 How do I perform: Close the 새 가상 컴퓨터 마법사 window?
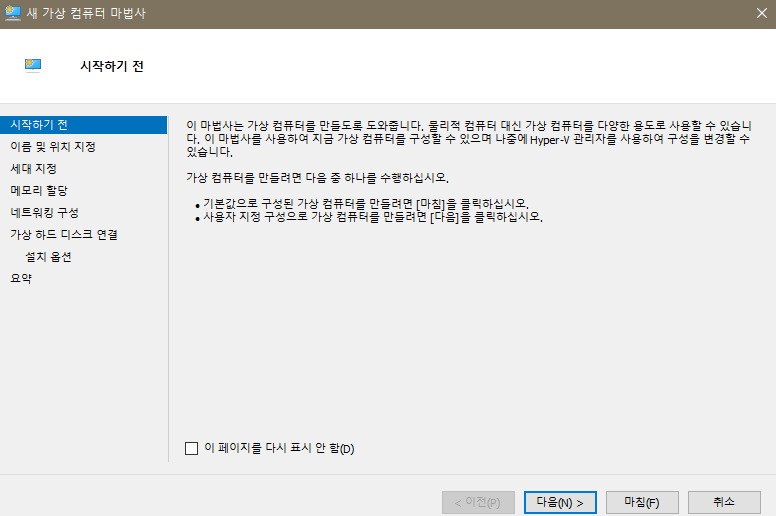tap(762, 13)
